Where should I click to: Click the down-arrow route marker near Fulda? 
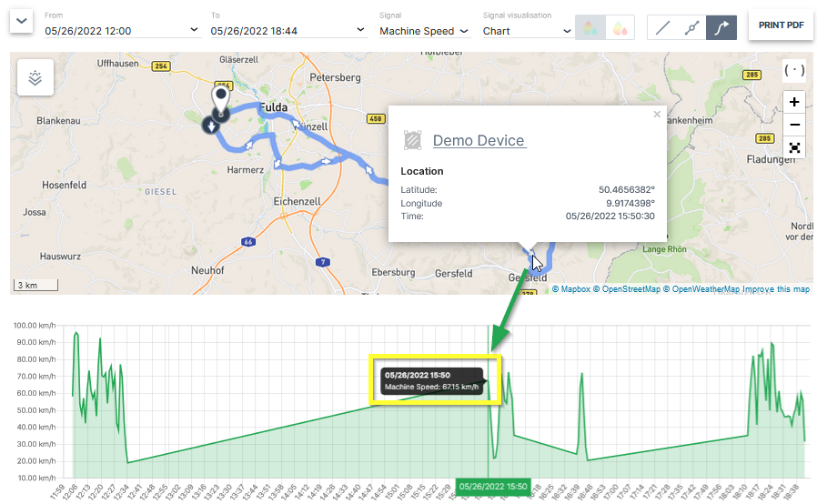211,126
